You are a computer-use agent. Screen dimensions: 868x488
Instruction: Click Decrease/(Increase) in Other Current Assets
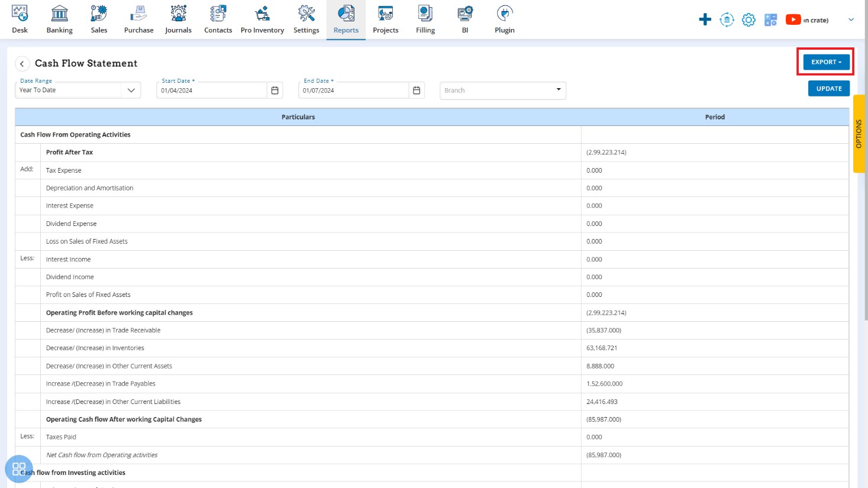coord(109,366)
